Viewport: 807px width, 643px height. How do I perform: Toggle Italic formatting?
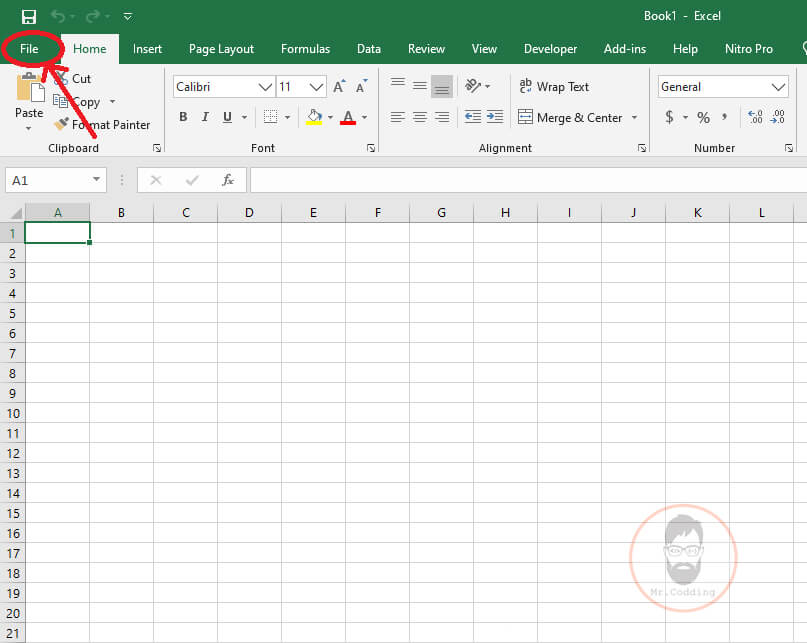[x=205, y=117]
